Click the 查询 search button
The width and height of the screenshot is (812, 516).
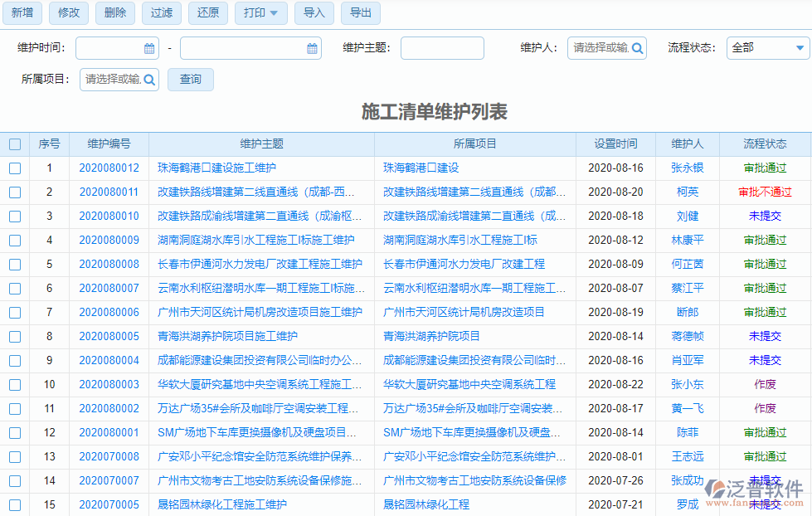(190, 80)
